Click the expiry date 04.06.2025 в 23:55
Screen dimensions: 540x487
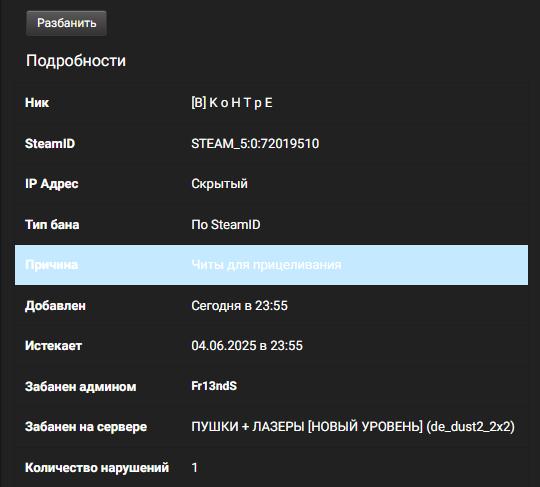point(247,345)
